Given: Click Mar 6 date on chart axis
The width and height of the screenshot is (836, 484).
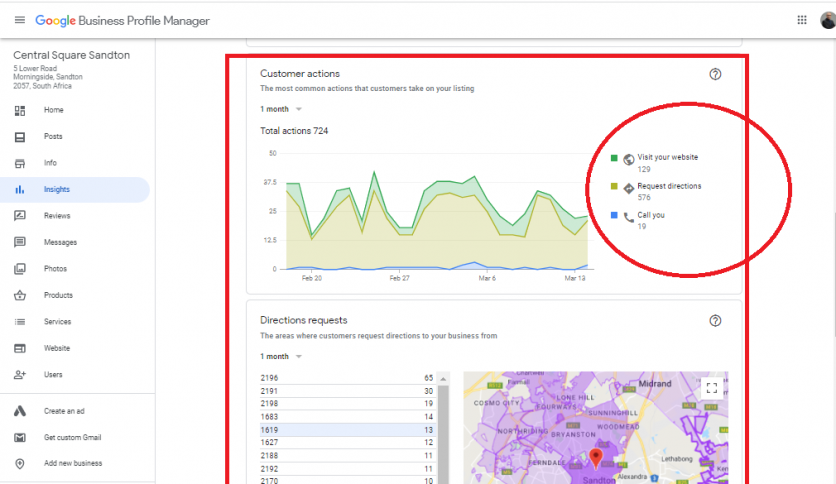Looking at the screenshot, I should pyautogui.click(x=487, y=278).
